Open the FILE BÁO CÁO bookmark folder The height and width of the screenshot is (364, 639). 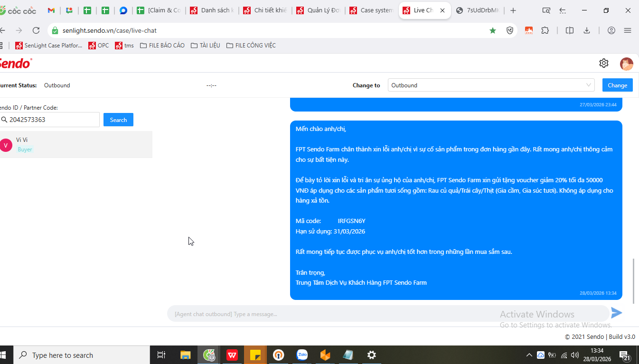coord(162,46)
